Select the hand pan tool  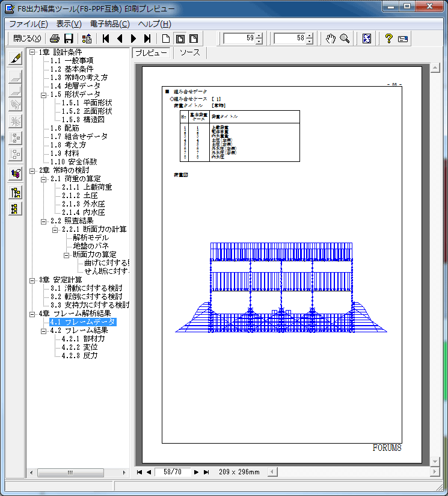pos(331,39)
